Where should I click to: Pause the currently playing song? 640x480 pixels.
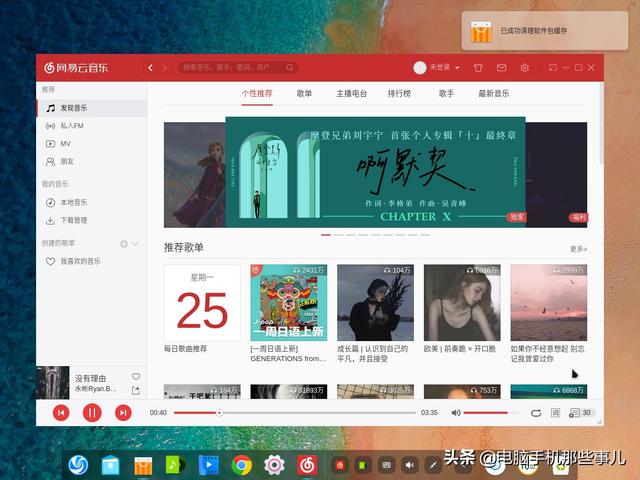(x=92, y=412)
